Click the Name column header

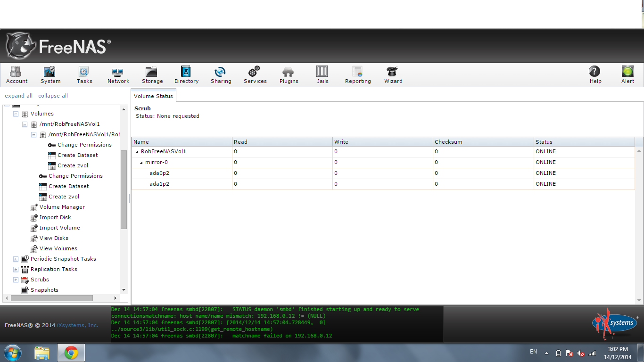point(182,142)
